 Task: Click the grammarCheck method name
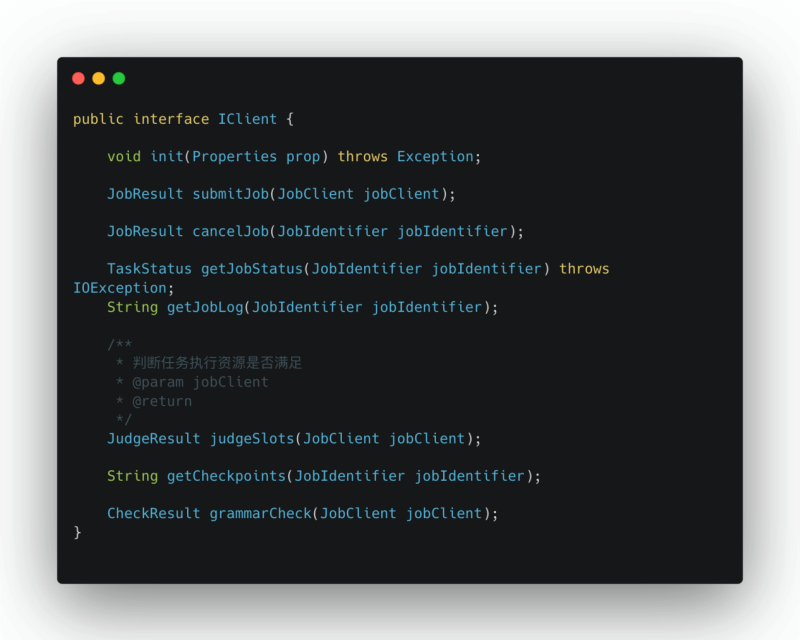260,513
